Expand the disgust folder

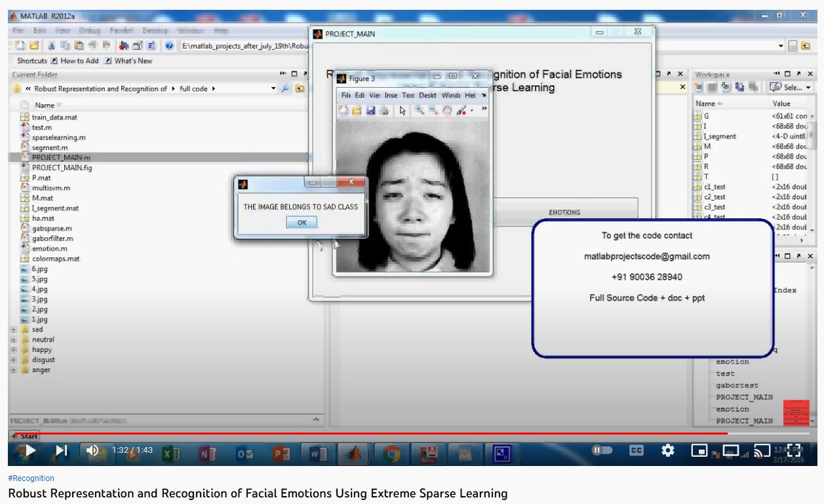(x=14, y=359)
